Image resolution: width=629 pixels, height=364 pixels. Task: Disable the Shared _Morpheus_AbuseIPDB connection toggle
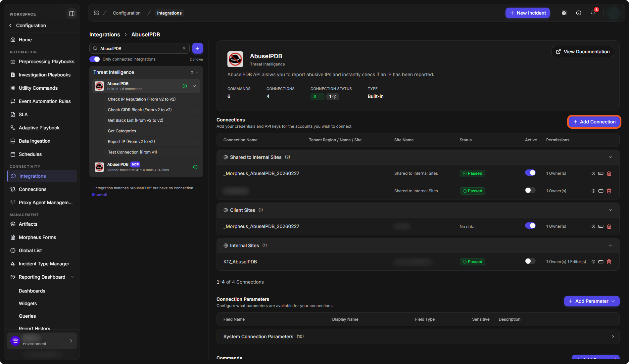(x=530, y=173)
